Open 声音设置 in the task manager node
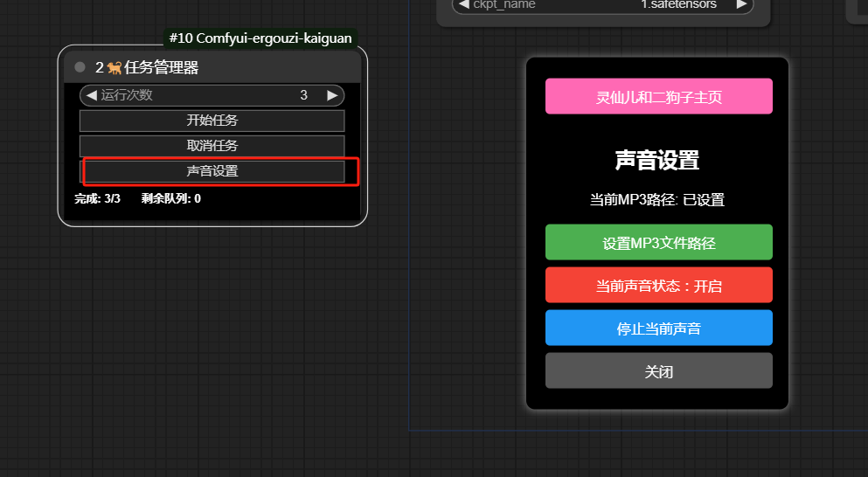 click(x=212, y=171)
